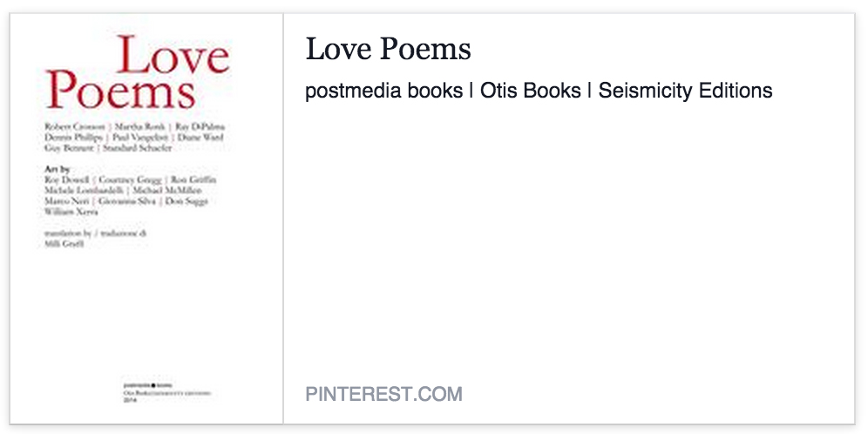
Task: Click the 'Art by' heading on cover
Action: pyautogui.click(x=57, y=169)
